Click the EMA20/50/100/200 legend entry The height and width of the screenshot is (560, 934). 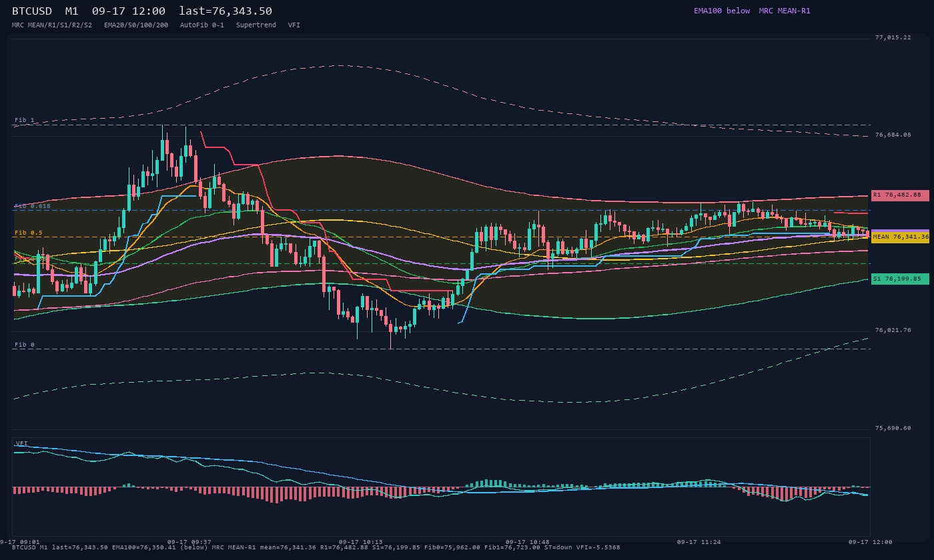[x=136, y=25]
